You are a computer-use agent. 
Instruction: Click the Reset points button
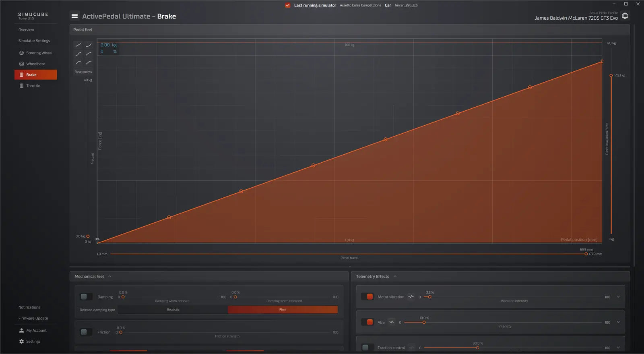pyautogui.click(x=83, y=72)
